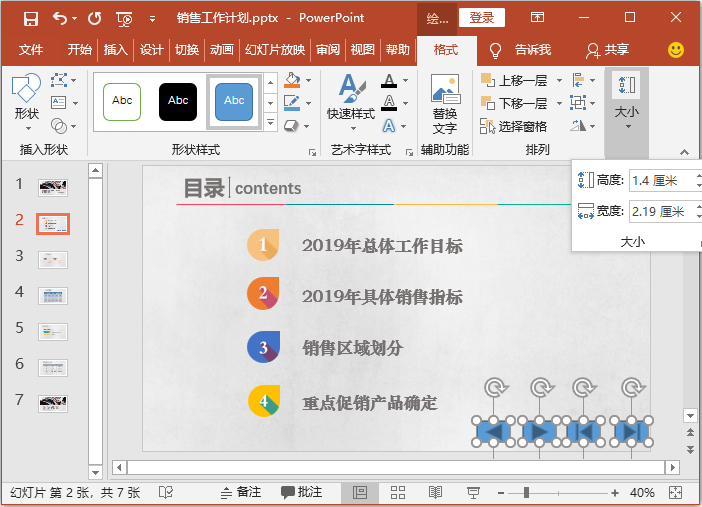
Task: Save the presentation with the floppy disk icon
Action: [30, 18]
